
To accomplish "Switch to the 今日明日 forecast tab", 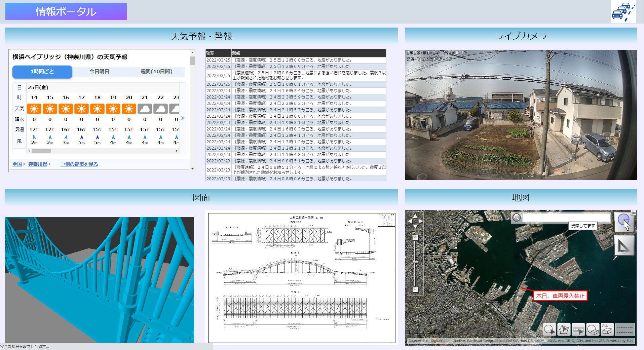I will [99, 72].
